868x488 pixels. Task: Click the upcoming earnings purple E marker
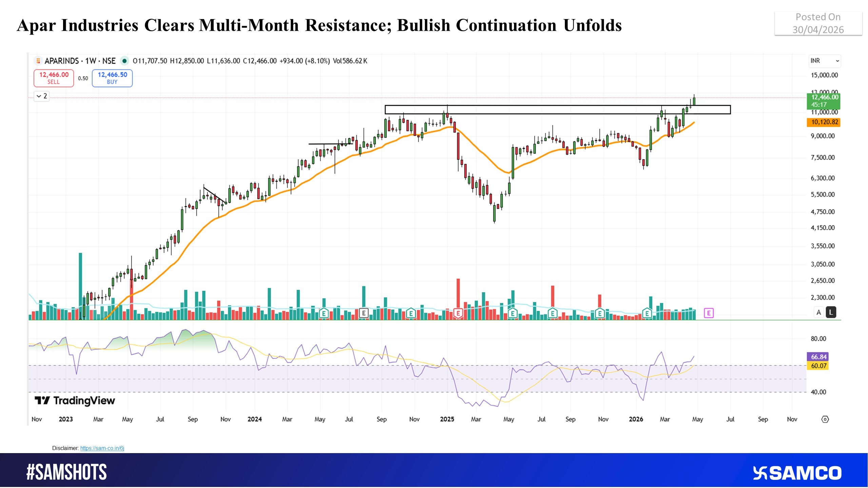click(x=709, y=313)
